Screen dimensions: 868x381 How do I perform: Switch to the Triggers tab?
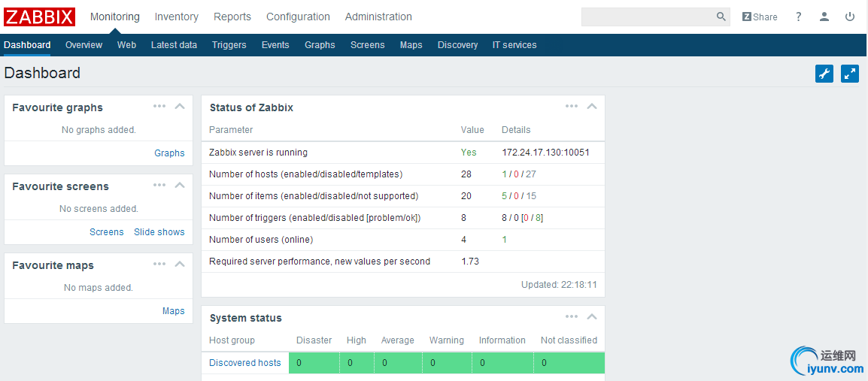pos(229,45)
